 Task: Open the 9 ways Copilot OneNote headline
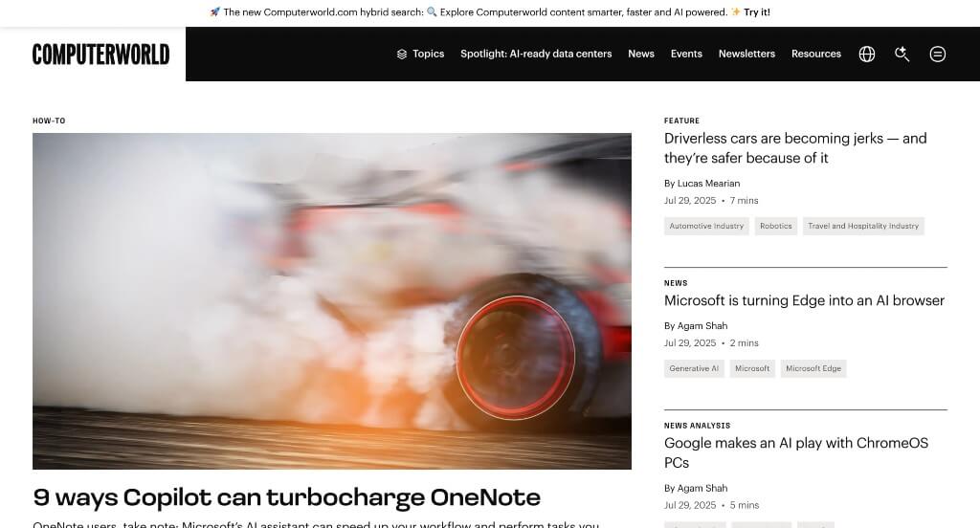tap(287, 497)
